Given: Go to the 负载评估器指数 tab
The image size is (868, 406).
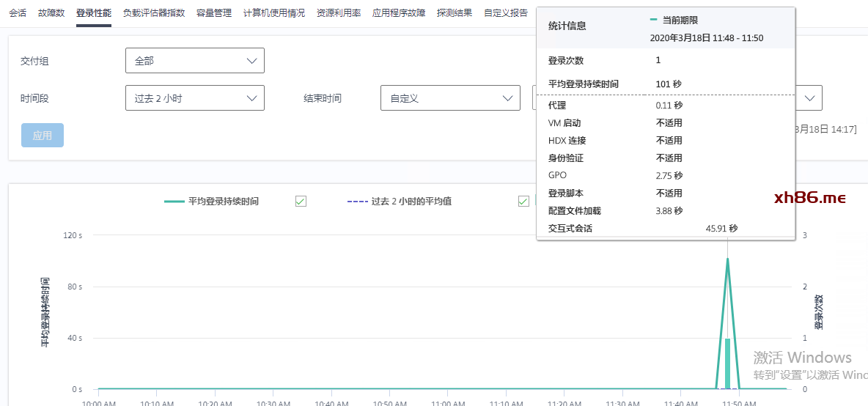Looking at the screenshot, I should [x=154, y=13].
